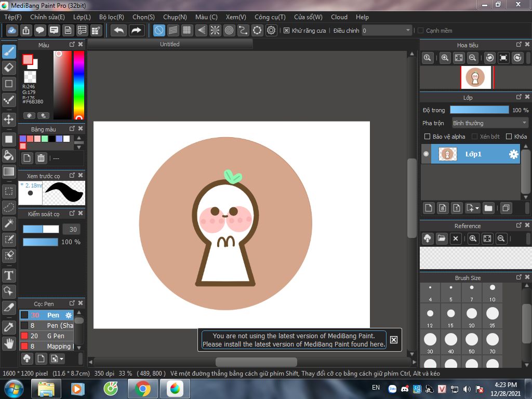Open File Explorer from the taskbar
The image size is (532, 399).
(x=46, y=389)
